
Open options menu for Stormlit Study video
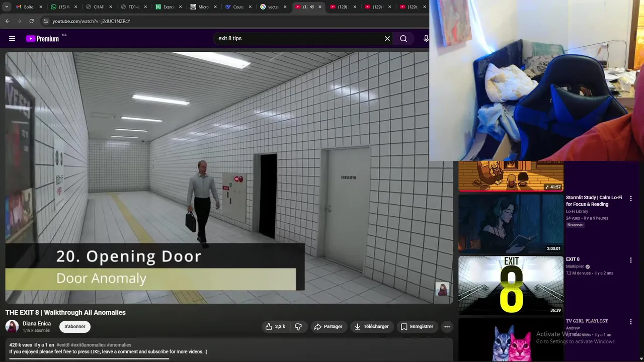(630, 199)
